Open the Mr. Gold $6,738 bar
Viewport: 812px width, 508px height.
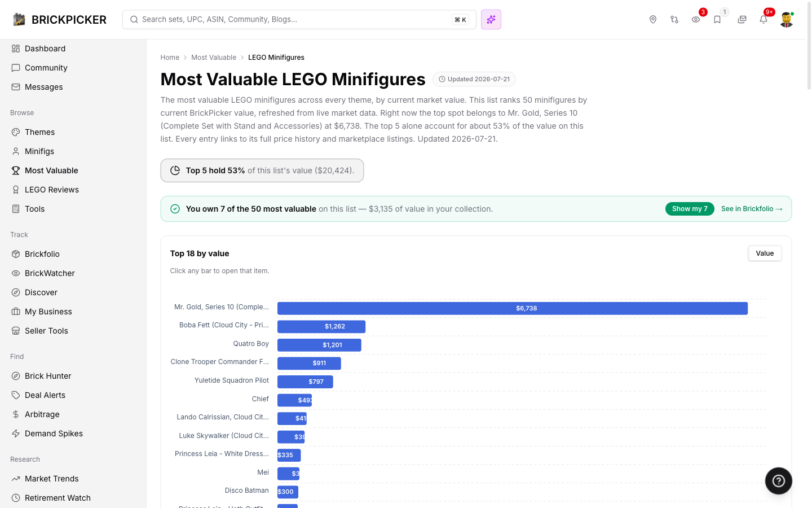513,308
